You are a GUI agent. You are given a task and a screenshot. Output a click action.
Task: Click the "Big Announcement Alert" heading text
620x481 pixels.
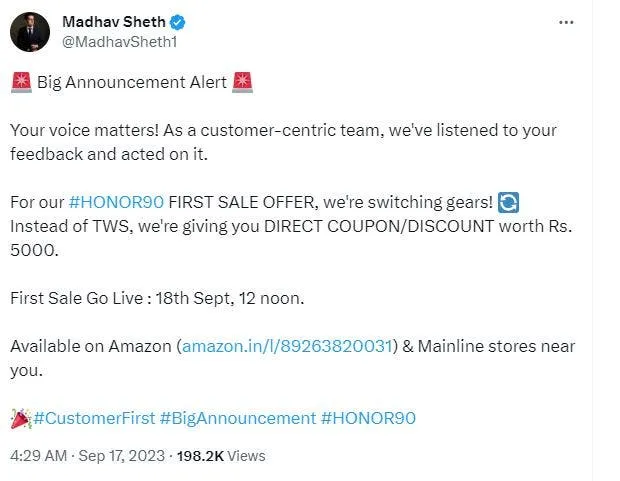[131, 82]
